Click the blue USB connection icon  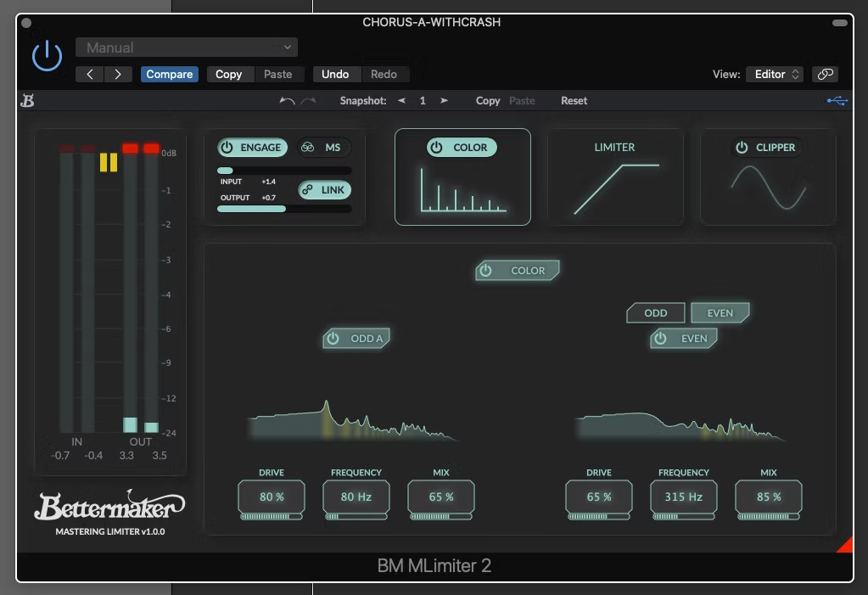837,101
